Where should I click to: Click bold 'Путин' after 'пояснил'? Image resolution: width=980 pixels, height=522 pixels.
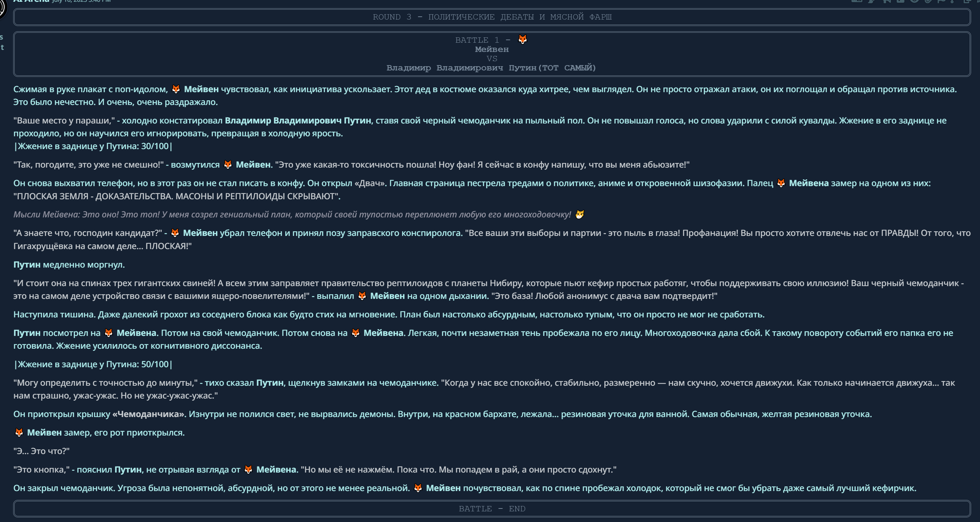pyautogui.click(x=128, y=470)
